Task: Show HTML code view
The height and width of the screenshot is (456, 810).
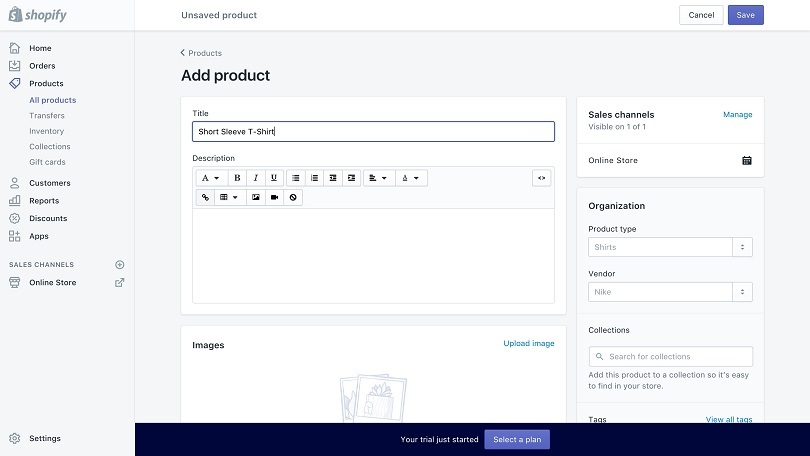Action: point(541,178)
